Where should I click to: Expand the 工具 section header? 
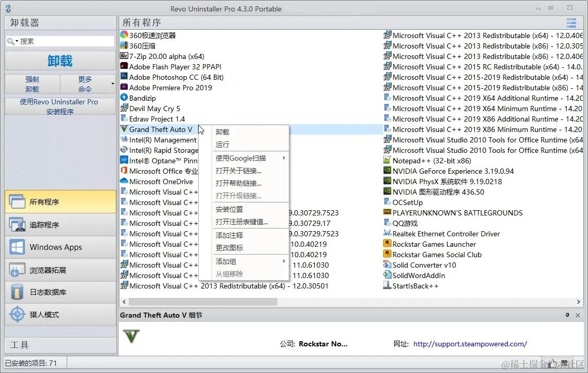(60, 345)
